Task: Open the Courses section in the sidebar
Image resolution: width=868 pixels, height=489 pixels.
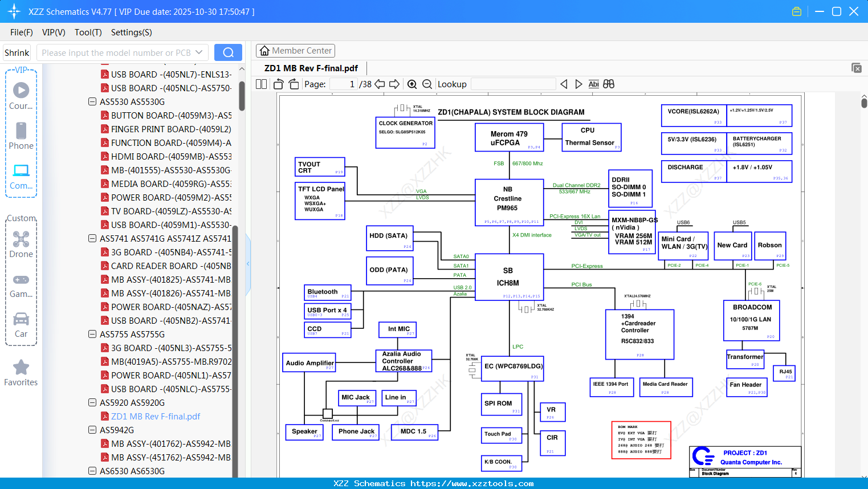Action: point(21,96)
